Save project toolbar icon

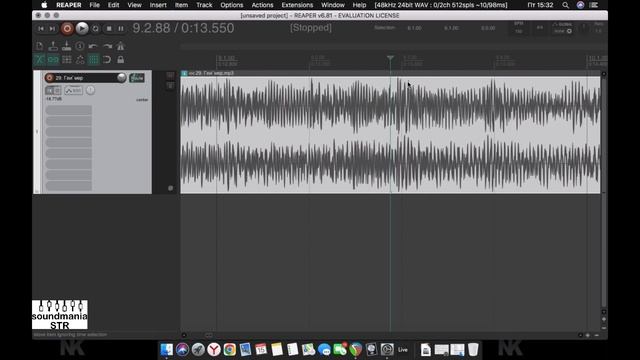(67, 46)
